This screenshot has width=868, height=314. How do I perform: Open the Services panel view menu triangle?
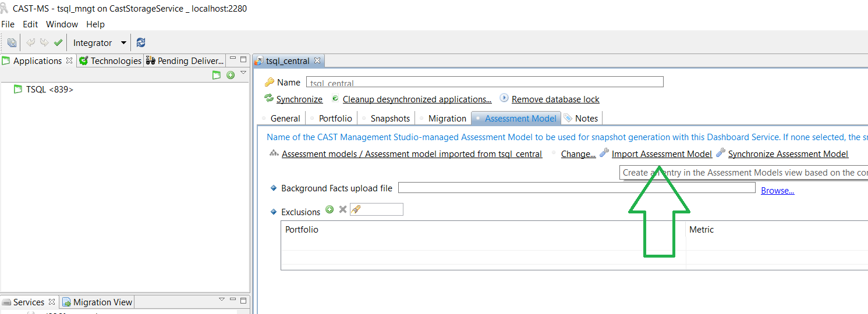click(222, 299)
